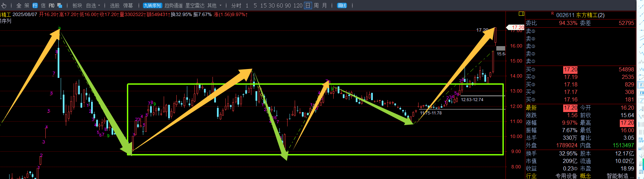
Task: Click the R margin-trading marker
Action: tap(552, 14)
